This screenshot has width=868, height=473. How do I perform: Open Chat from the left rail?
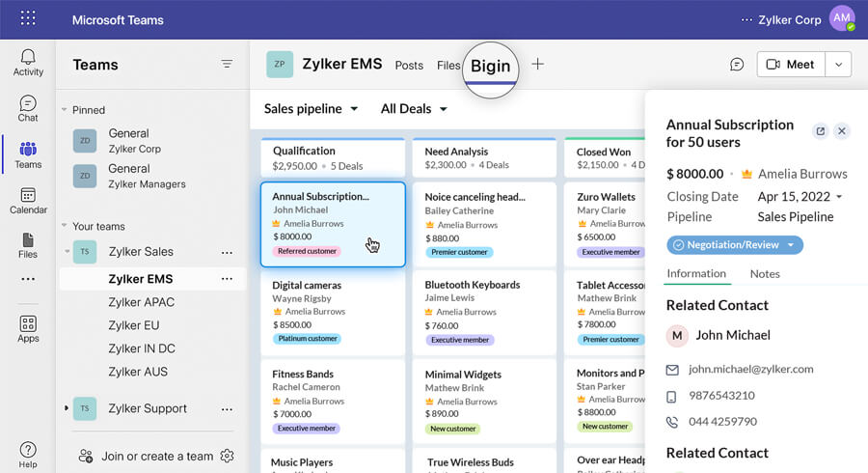coord(28,108)
